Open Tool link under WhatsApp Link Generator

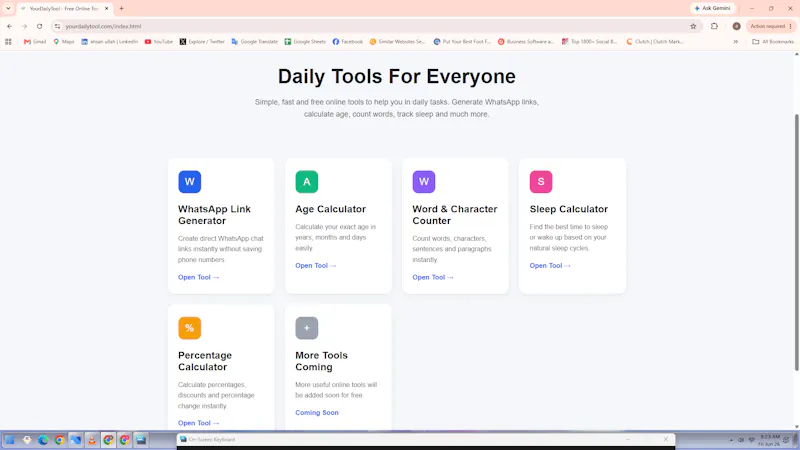[x=198, y=277]
